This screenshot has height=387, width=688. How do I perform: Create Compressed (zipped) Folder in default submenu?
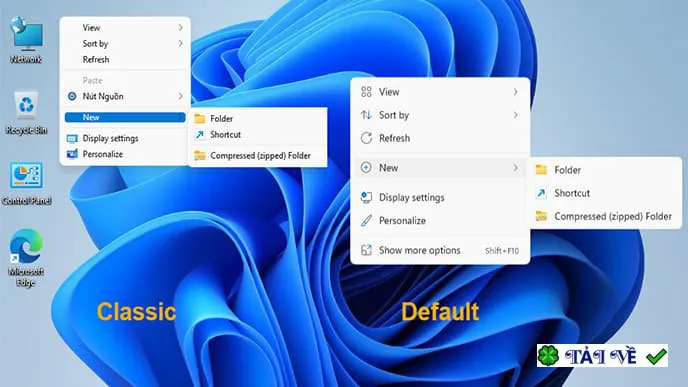[606, 216]
